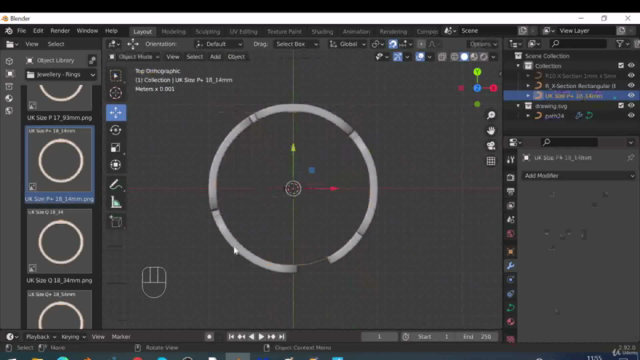This screenshot has height=360, width=640.
Task: Open the Object Mode dropdown
Action: pyautogui.click(x=134, y=57)
